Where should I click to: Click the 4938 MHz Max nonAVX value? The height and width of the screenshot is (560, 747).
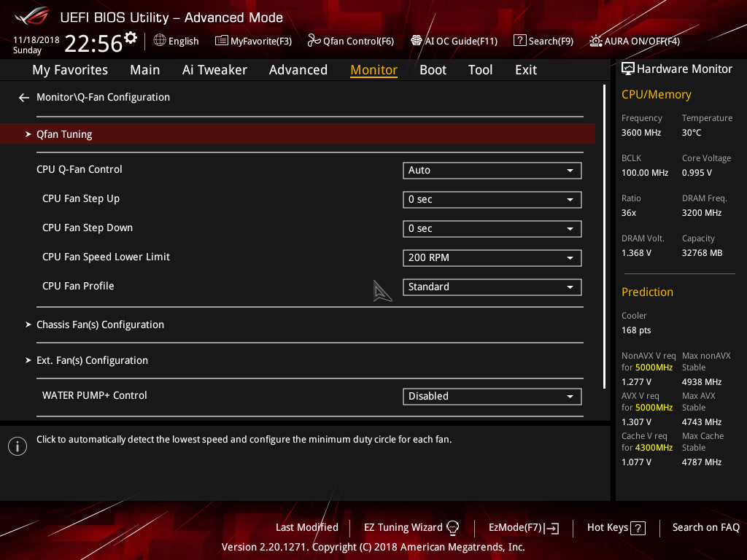tap(702, 382)
